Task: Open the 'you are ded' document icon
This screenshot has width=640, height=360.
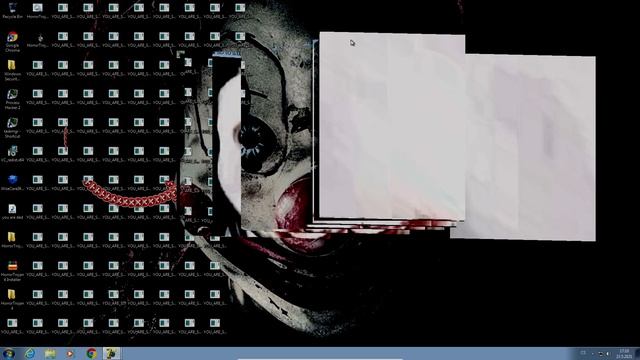Action: (12, 211)
